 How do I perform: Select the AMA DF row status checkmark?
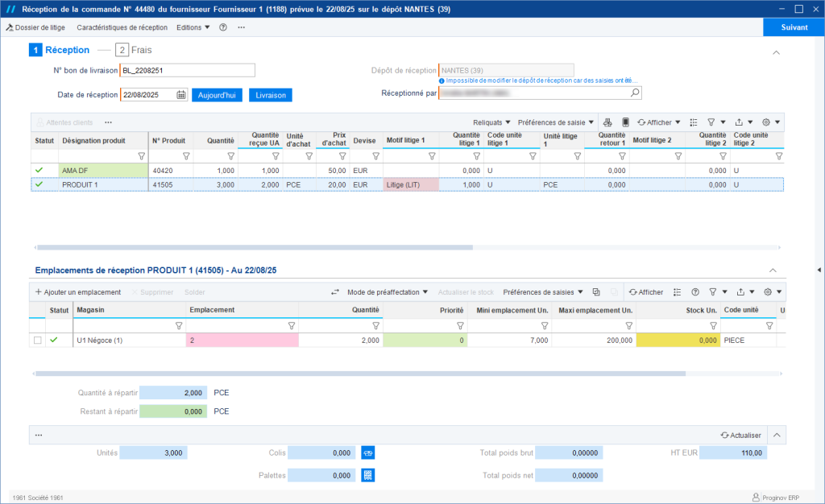click(39, 171)
